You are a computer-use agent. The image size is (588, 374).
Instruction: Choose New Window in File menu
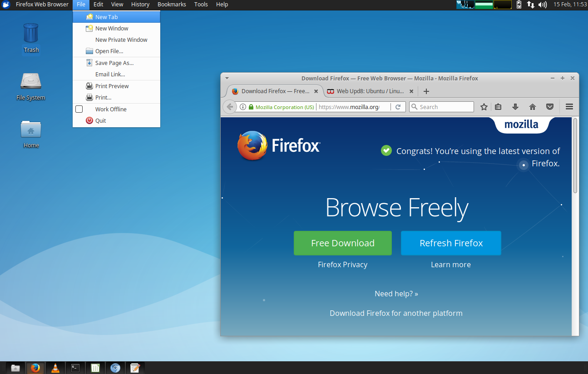coord(116,28)
